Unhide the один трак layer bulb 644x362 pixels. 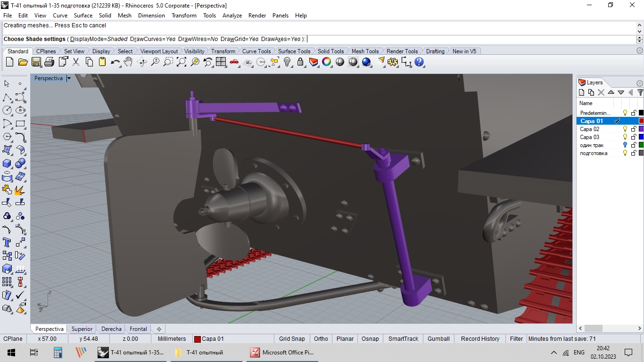tap(625, 145)
